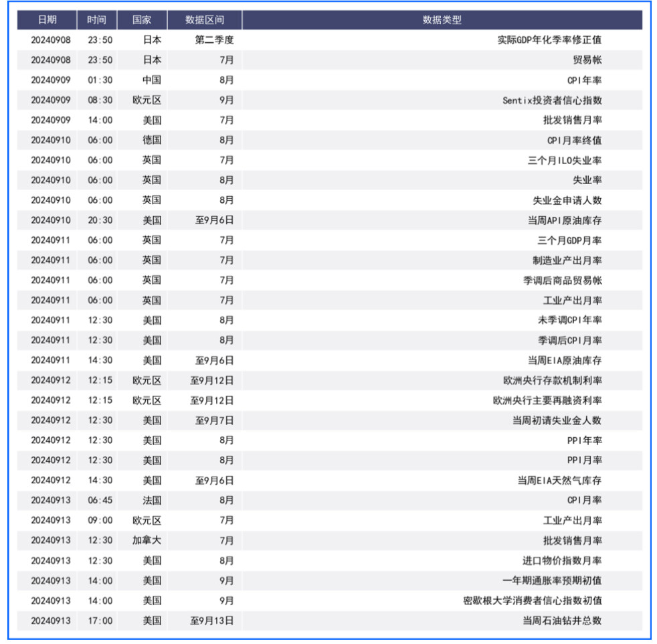Click the 国家 column header
657x644 pixels.
pyautogui.click(x=142, y=19)
